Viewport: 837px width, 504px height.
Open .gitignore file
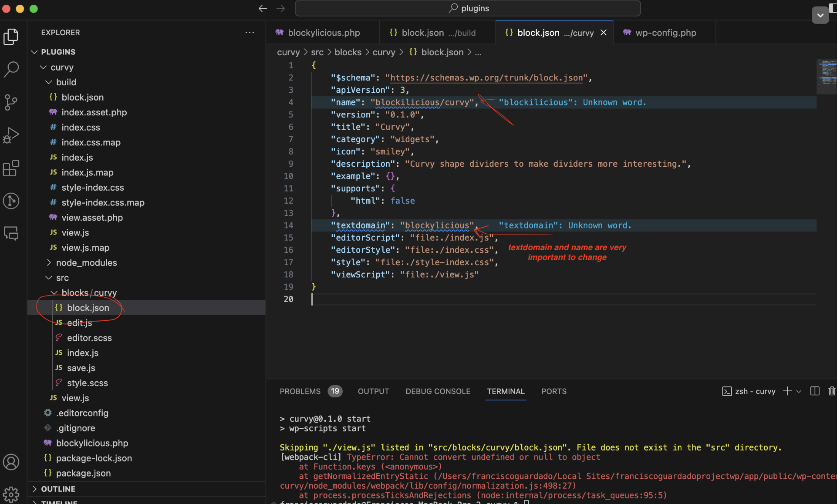click(x=146, y=428)
